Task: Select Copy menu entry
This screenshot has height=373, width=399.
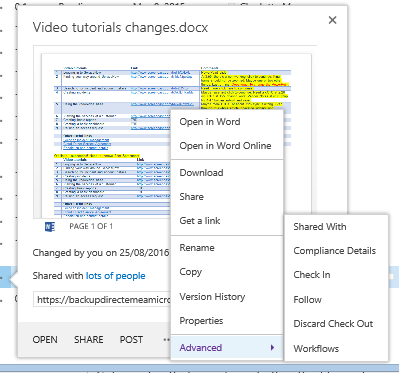Action: [227, 272]
